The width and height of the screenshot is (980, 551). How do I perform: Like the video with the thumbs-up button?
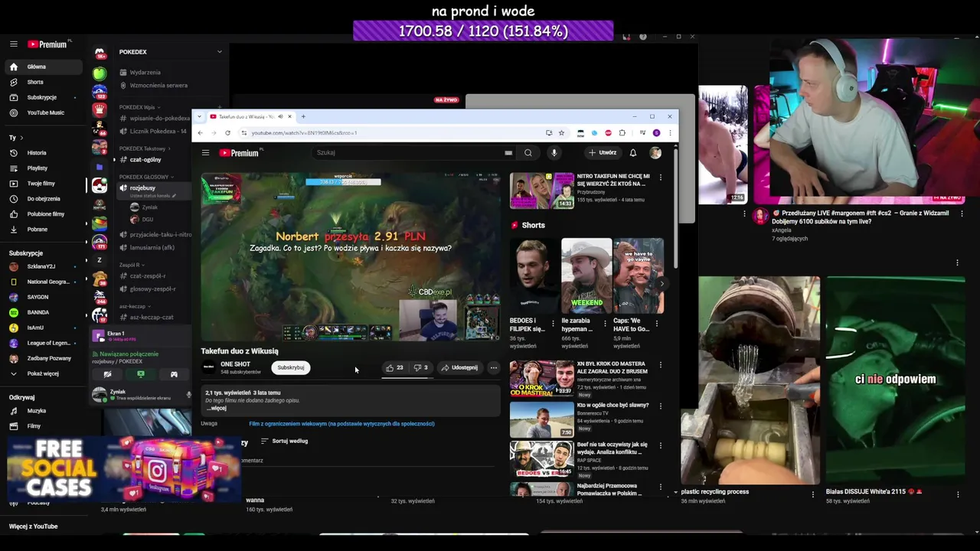pos(394,367)
